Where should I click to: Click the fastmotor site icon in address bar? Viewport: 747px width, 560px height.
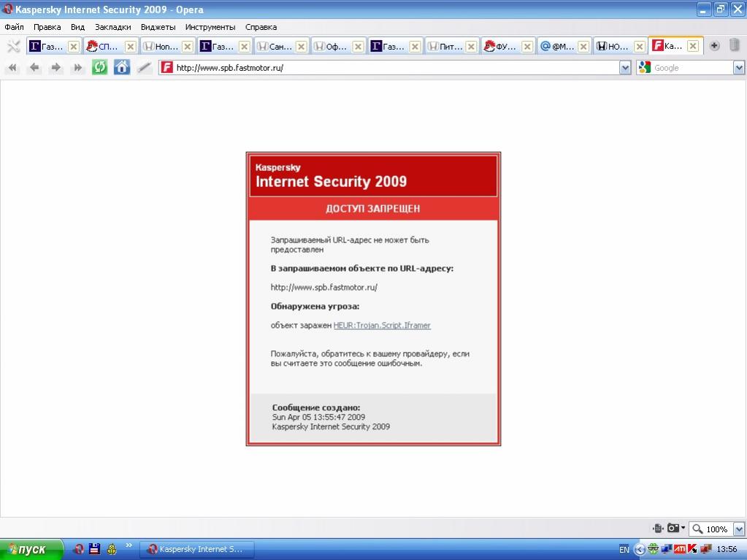tap(166, 68)
